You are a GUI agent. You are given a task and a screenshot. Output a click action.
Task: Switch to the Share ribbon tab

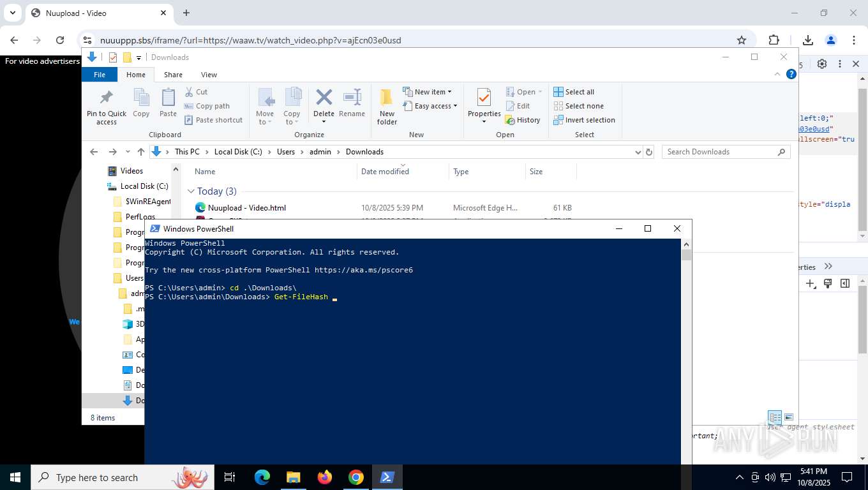point(173,75)
